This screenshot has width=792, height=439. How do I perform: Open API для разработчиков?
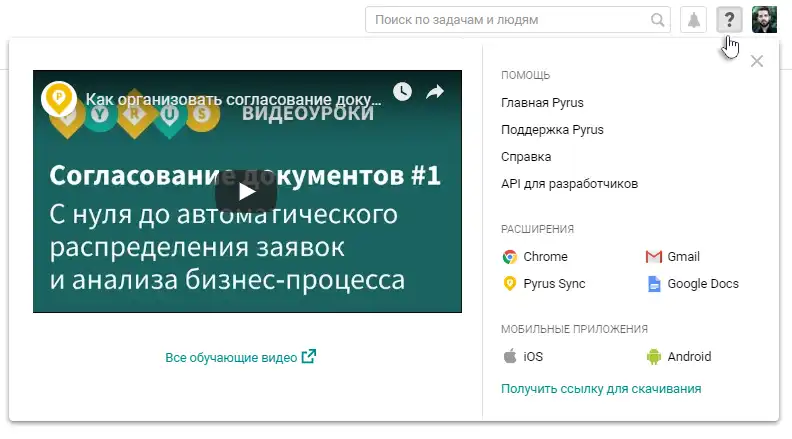point(569,184)
